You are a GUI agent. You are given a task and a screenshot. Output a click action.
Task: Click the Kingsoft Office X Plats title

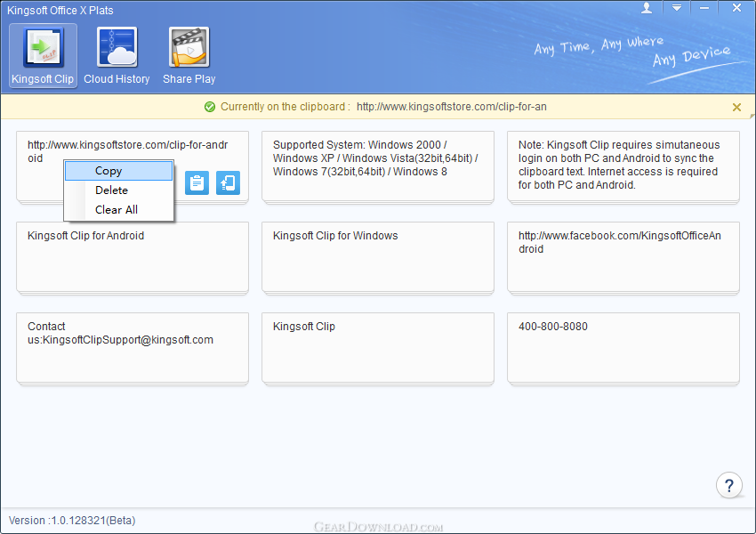pyautogui.click(x=60, y=10)
